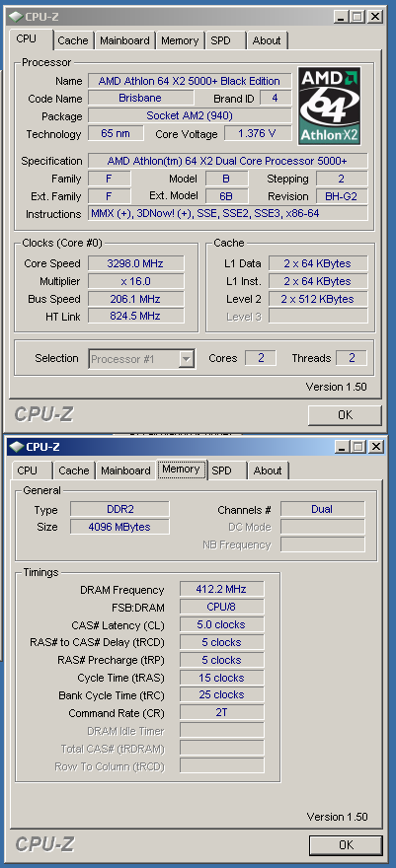Click code name value 'Brisbane'

(140, 98)
